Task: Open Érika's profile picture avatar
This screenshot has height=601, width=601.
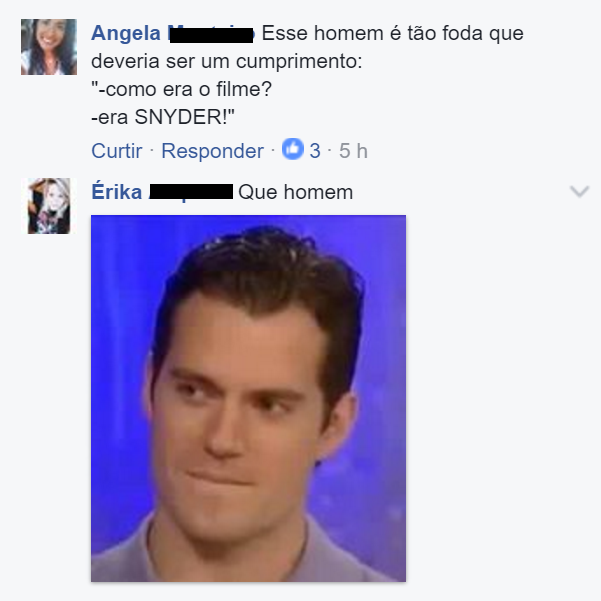Action: (49, 206)
